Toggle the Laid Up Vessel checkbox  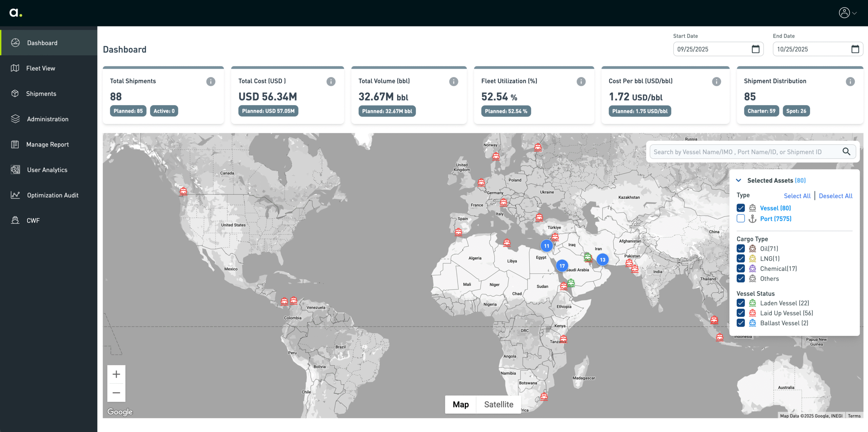point(741,313)
